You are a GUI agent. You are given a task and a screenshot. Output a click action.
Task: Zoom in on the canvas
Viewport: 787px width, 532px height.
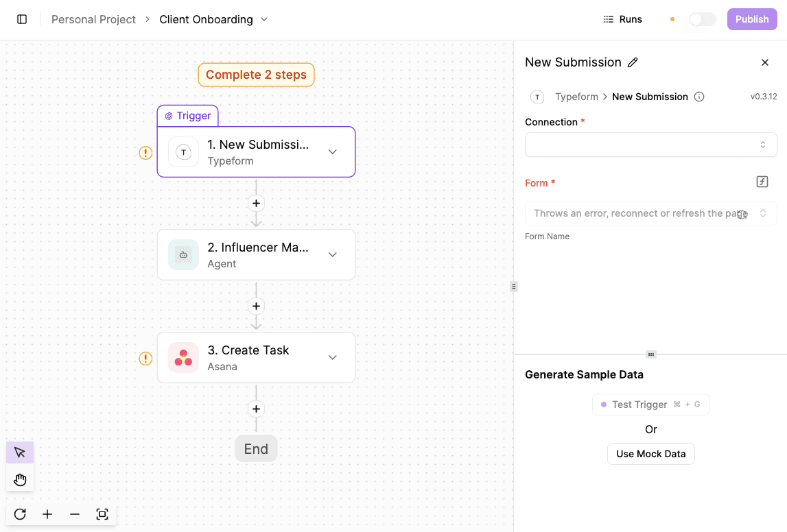pos(47,514)
